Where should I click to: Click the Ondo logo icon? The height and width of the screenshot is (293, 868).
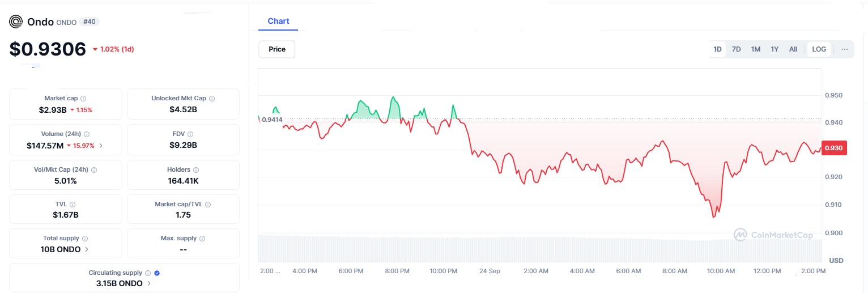(16, 22)
